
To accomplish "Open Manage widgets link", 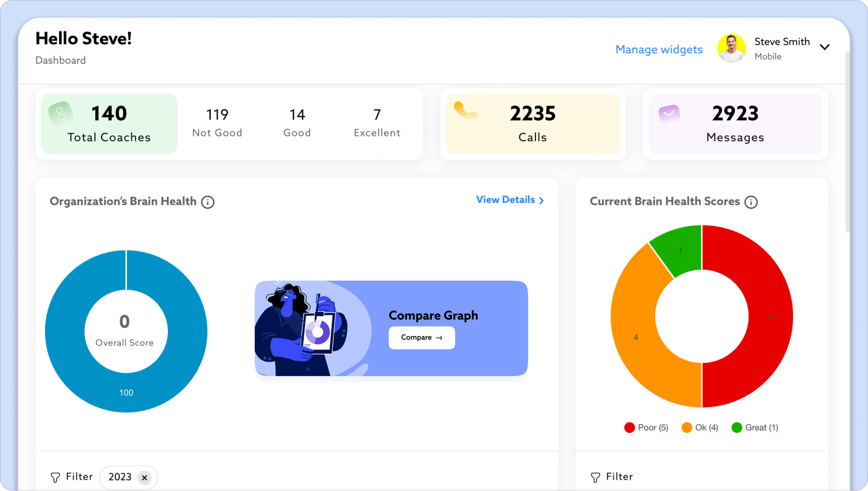I will click(659, 49).
